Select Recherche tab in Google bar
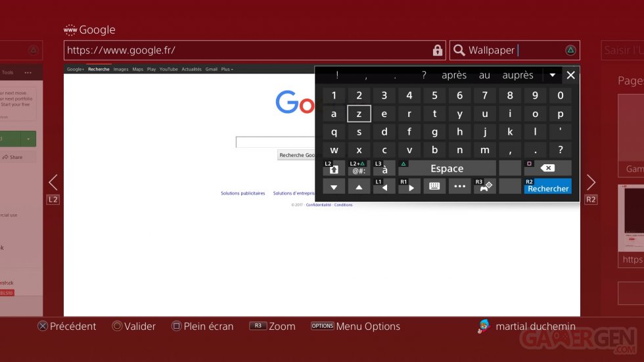The width and height of the screenshot is (644, 362). pyautogui.click(x=99, y=70)
